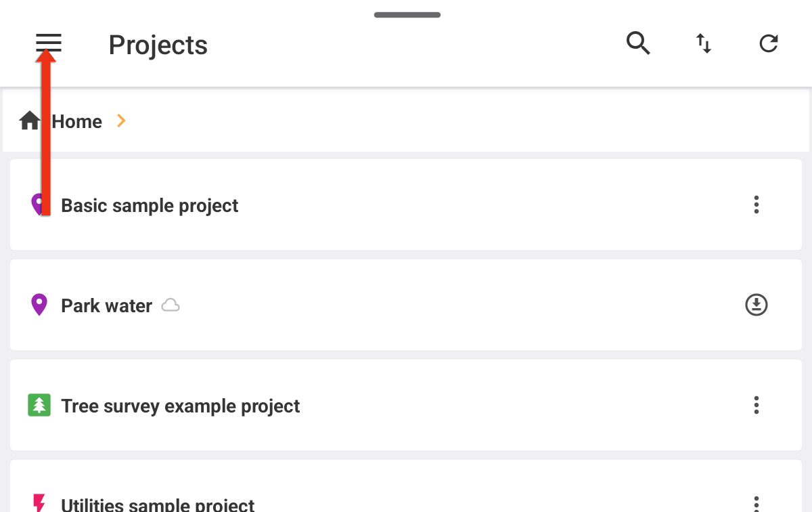Select the lightning icon of Utilities sample project
Viewport: 812px width, 512px height.
[39, 503]
